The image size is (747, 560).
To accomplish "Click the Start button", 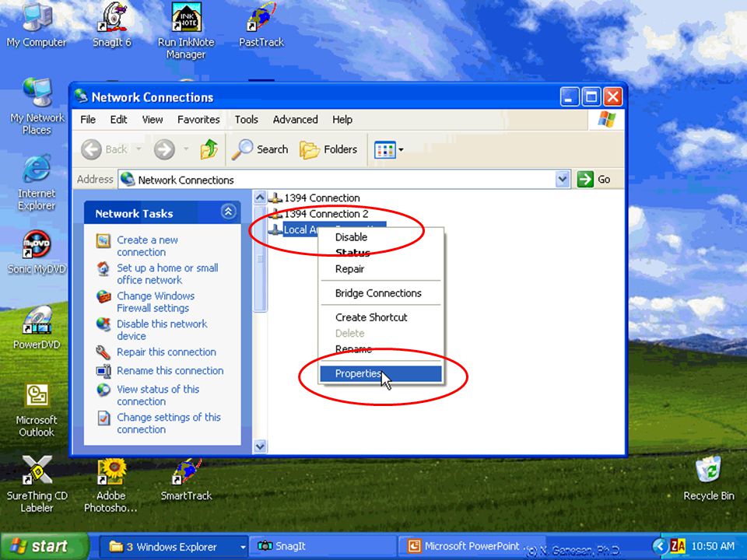I will point(44,546).
